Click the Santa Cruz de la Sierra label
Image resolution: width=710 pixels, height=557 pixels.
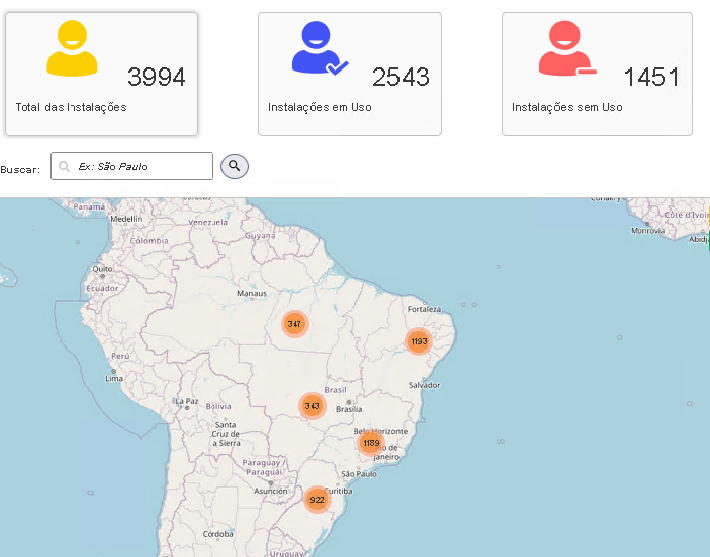click(226, 434)
